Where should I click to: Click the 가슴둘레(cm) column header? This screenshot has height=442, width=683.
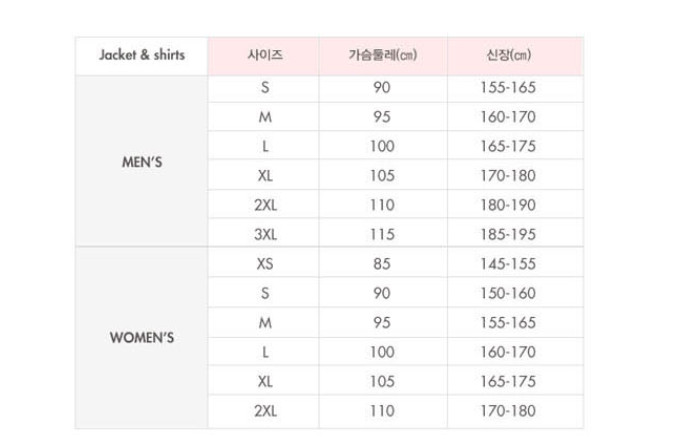coord(382,55)
